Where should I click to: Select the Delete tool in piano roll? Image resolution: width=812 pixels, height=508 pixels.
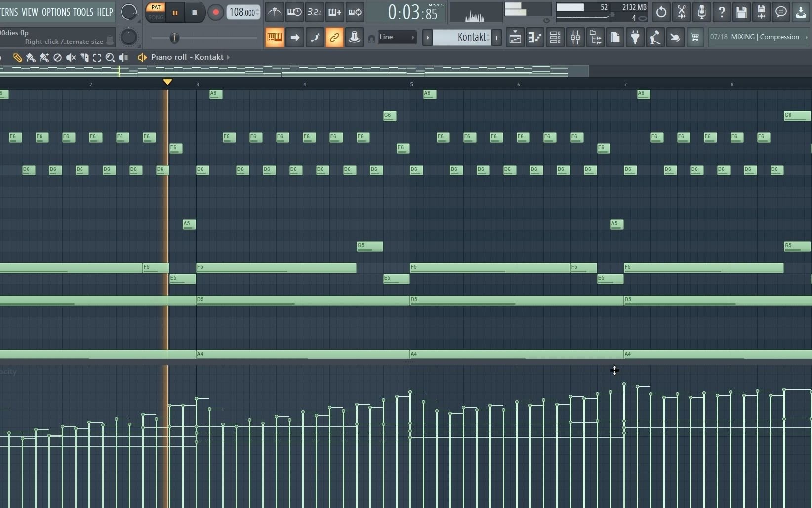57,57
